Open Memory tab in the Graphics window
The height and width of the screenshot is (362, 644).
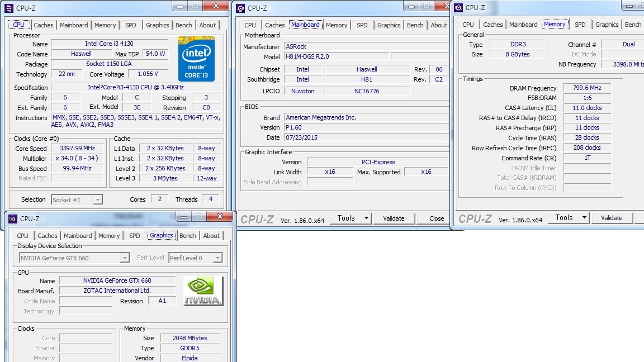(109, 236)
